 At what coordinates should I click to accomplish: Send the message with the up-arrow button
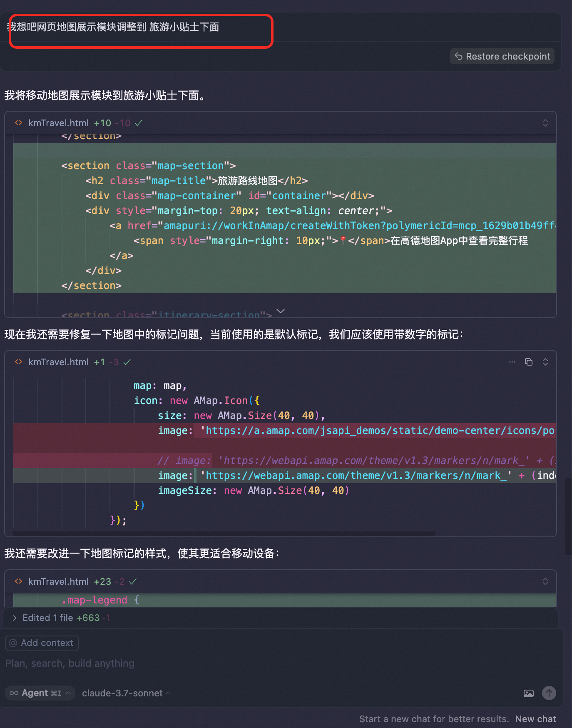click(x=549, y=693)
